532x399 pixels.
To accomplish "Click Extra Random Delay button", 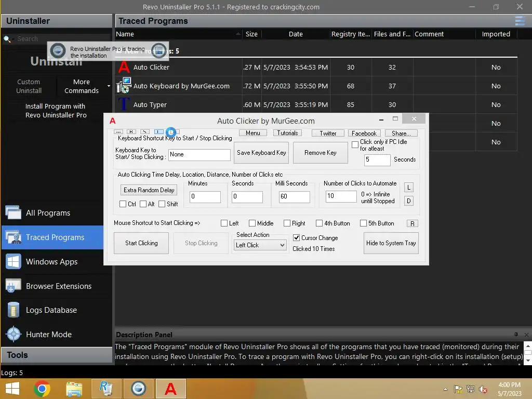I will (x=149, y=190).
